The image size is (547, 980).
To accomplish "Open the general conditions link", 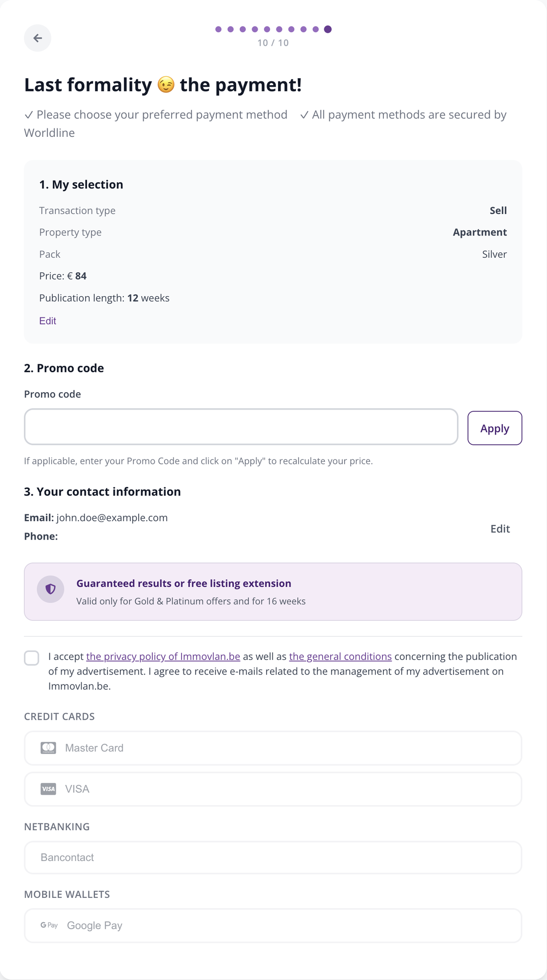I will [x=341, y=656].
